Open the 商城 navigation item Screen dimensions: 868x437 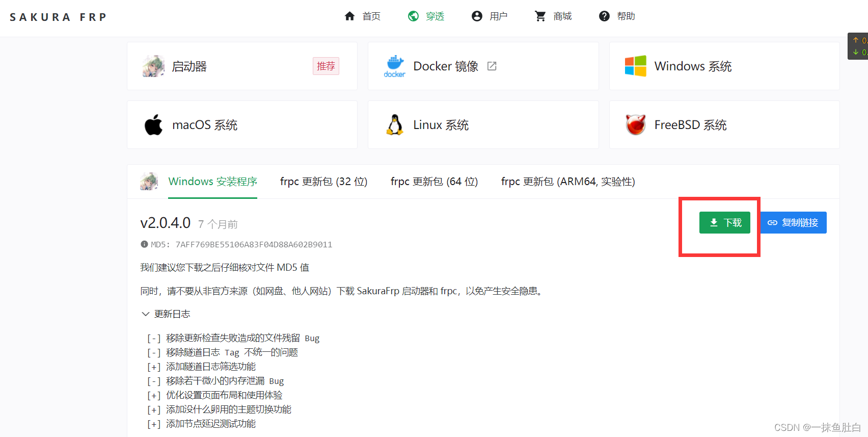tap(562, 16)
